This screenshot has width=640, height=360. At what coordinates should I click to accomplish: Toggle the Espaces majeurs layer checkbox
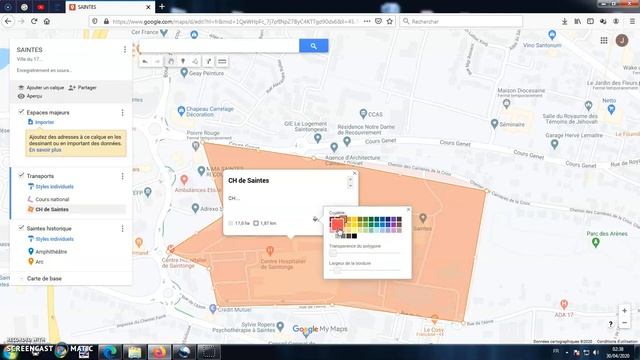21,112
